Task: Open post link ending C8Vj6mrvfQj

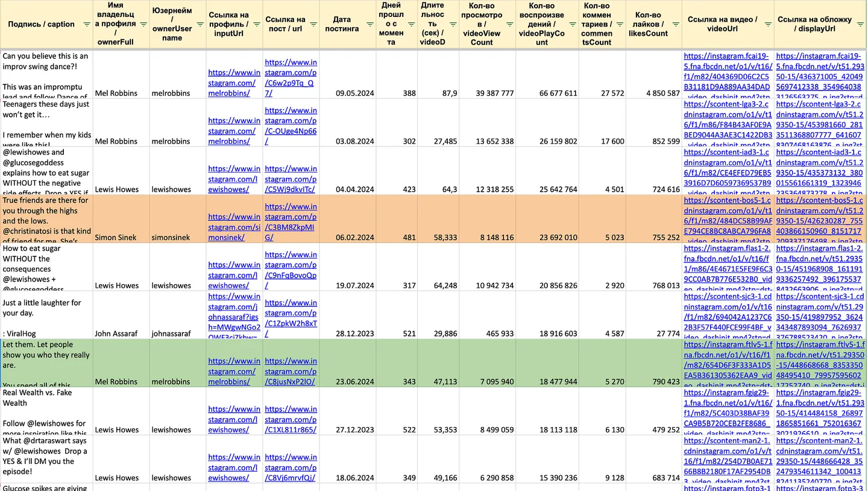Action: click(x=291, y=467)
